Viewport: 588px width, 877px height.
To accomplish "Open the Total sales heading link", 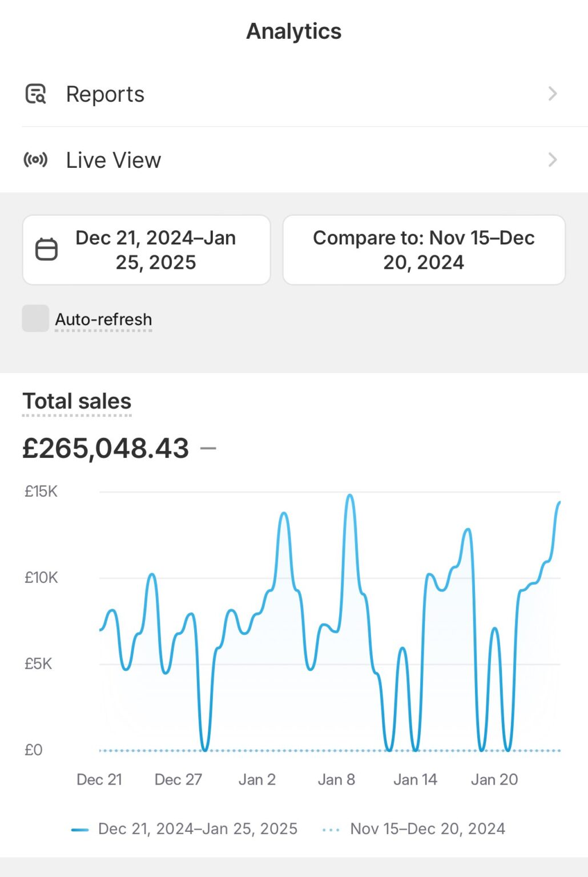I will (77, 401).
